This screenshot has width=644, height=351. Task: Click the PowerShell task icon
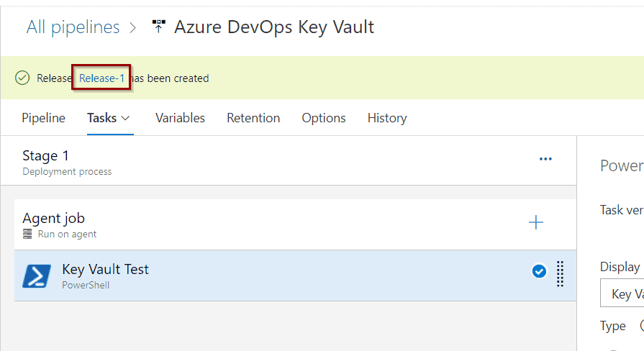click(x=37, y=276)
